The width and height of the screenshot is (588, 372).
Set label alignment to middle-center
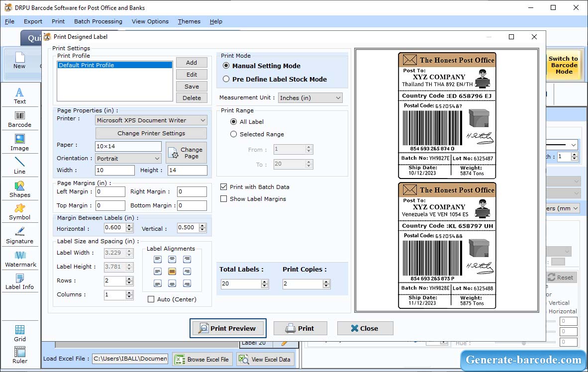[172, 272]
